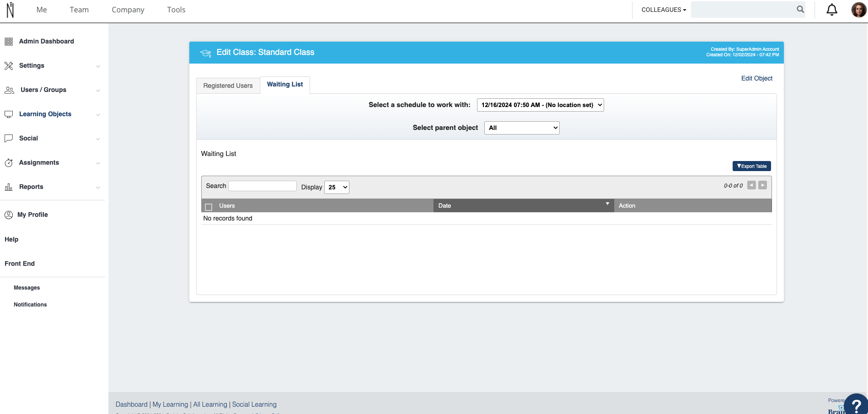This screenshot has width=868, height=414.
Task: Click the Users / Groups people icon
Action: 9,90
